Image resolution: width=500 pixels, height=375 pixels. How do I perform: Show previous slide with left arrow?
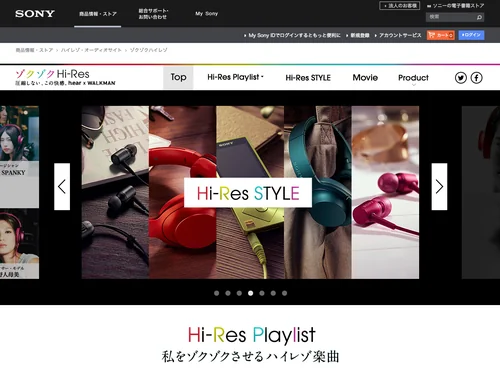click(62, 186)
